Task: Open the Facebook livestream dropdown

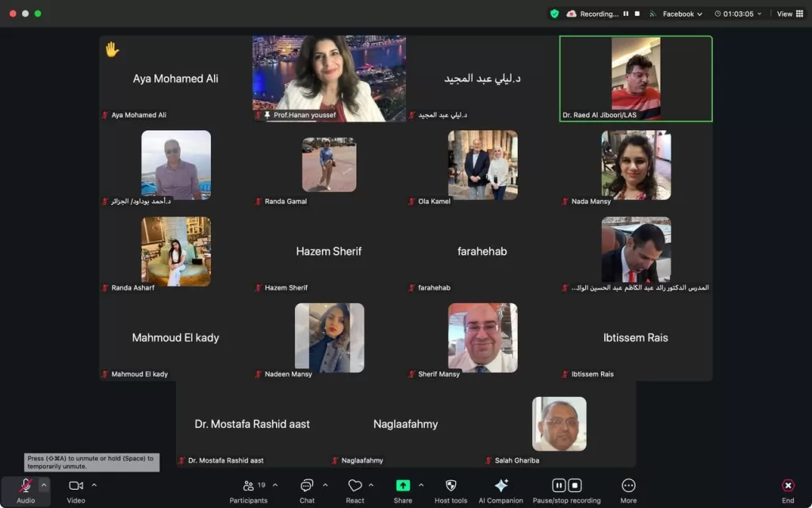Action: [682, 13]
